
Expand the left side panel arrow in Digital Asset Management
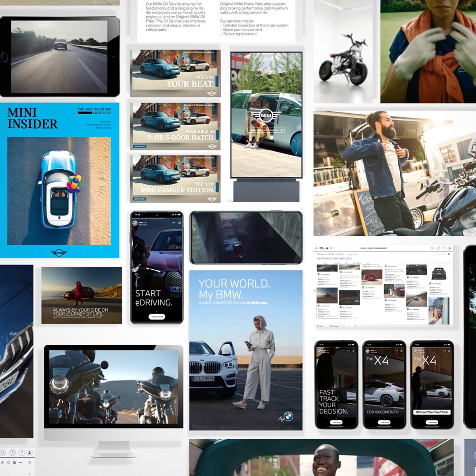tap(314, 290)
